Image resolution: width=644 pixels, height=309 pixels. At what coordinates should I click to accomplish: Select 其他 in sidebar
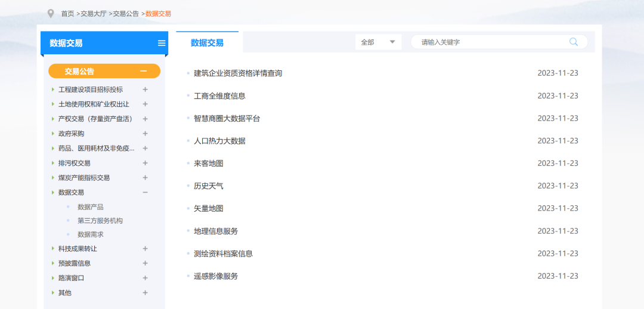(x=65, y=292)
